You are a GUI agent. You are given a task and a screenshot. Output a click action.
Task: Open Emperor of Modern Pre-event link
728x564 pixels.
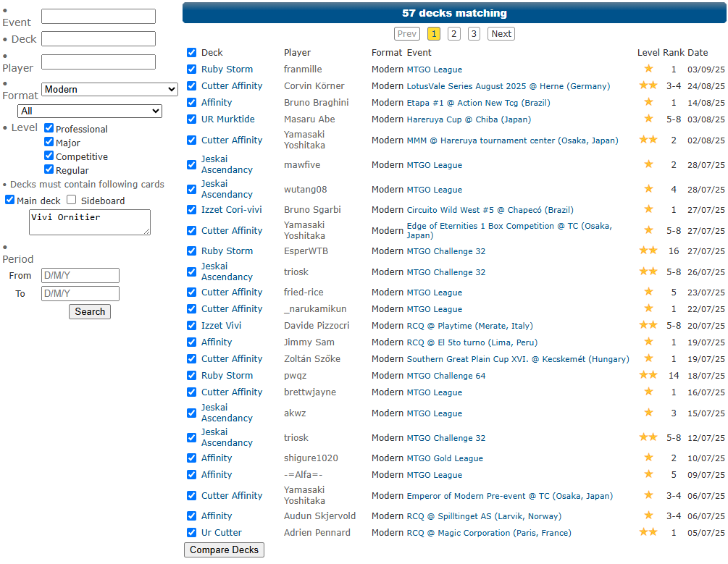tap(509, 496)
